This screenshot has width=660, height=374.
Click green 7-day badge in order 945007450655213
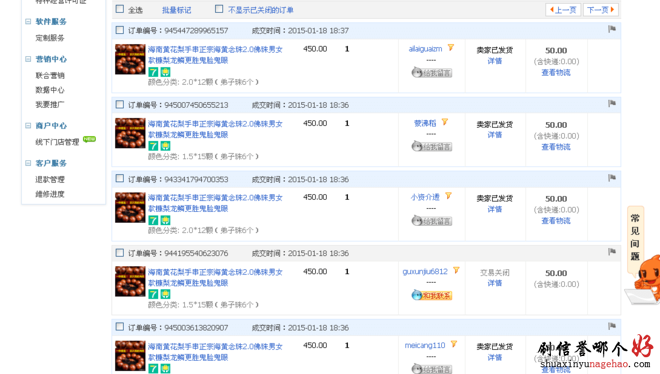[153, 146]
